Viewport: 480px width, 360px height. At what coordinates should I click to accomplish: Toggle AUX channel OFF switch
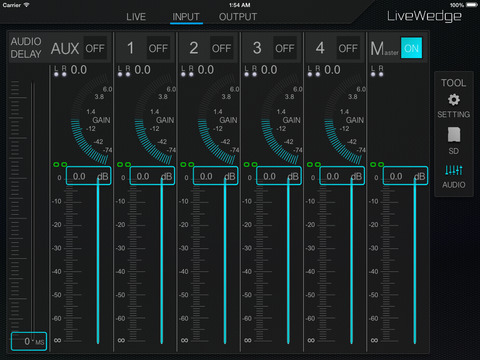point(95,48)
